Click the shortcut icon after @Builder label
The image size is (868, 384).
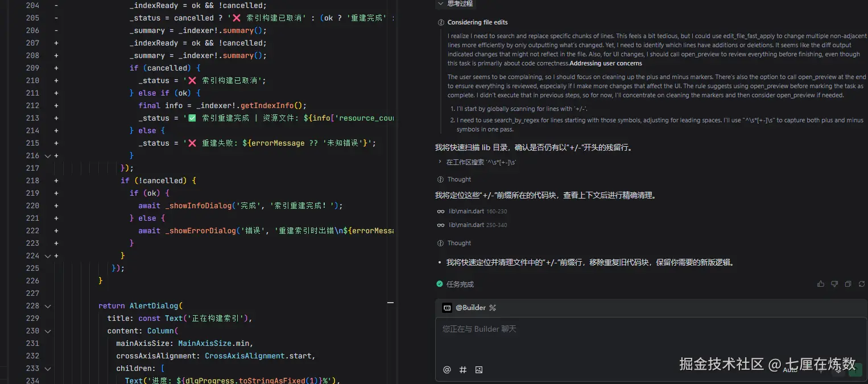tap(493, 307)
